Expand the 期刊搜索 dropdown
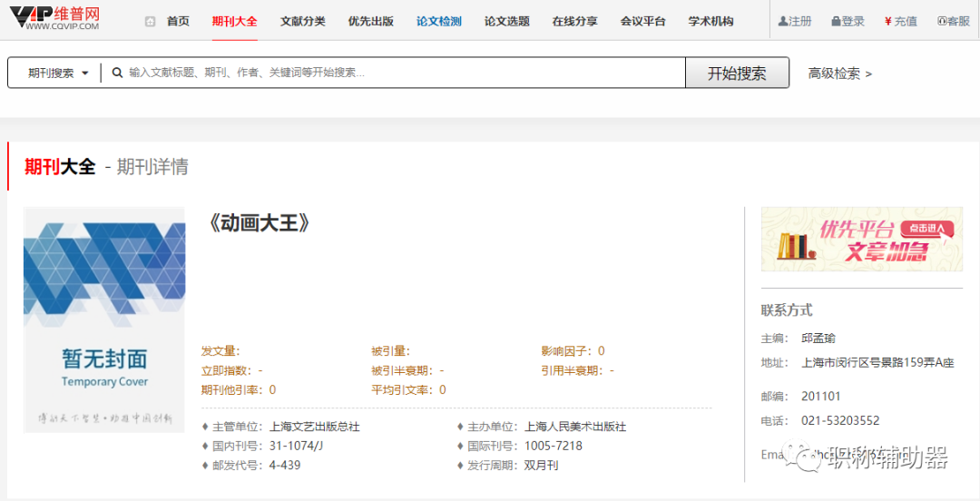The height and width of the screenshot is (501, 980). pyautogui.click(x=57, y=74)
